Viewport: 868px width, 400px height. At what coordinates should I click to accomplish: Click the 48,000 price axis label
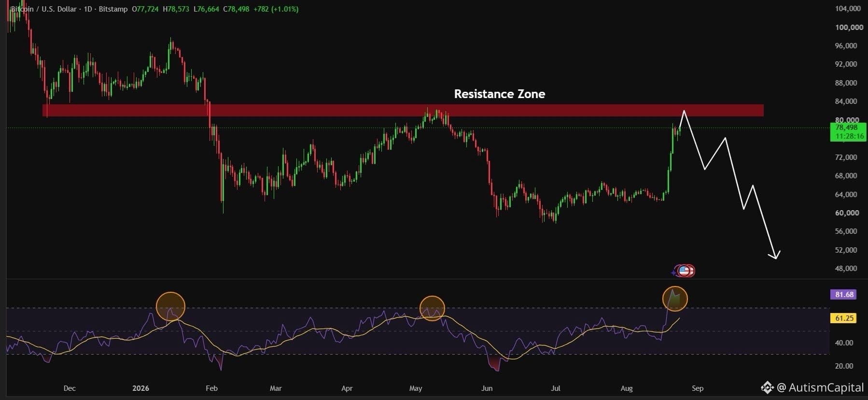846,269
